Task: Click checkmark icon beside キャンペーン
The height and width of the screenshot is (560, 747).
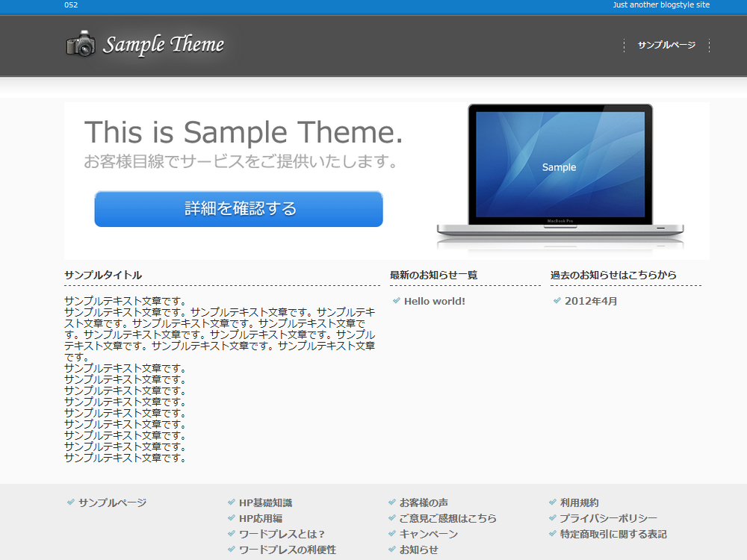Action: pyautogui.click(x=392, y=533)
